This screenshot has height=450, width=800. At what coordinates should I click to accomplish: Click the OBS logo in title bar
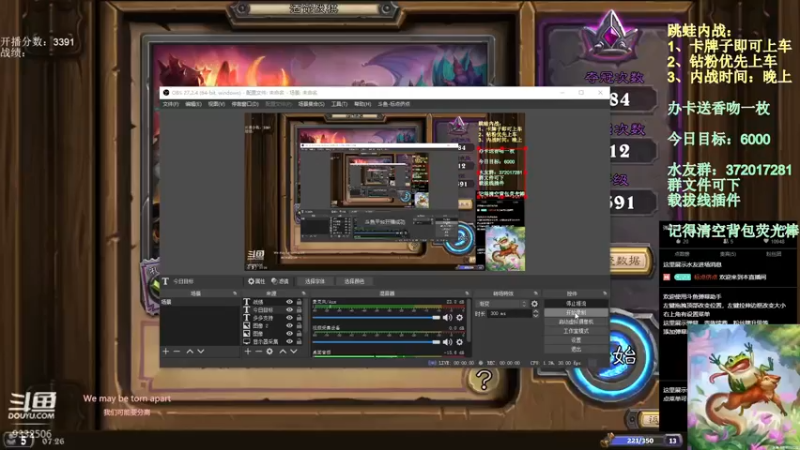(x=166, y=93)
